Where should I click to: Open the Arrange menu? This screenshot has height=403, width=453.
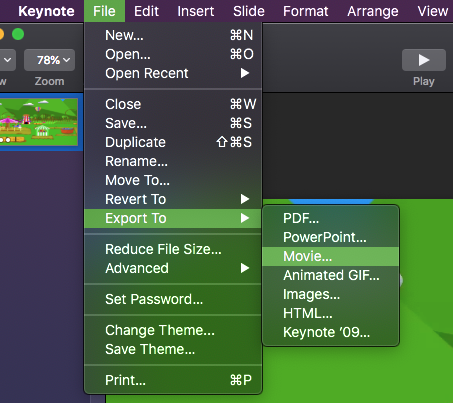pyautogui.click(x=373, y=11)
